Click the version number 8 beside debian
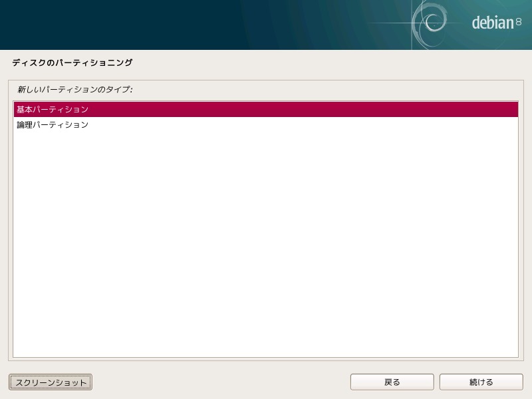 pos(519,22)
